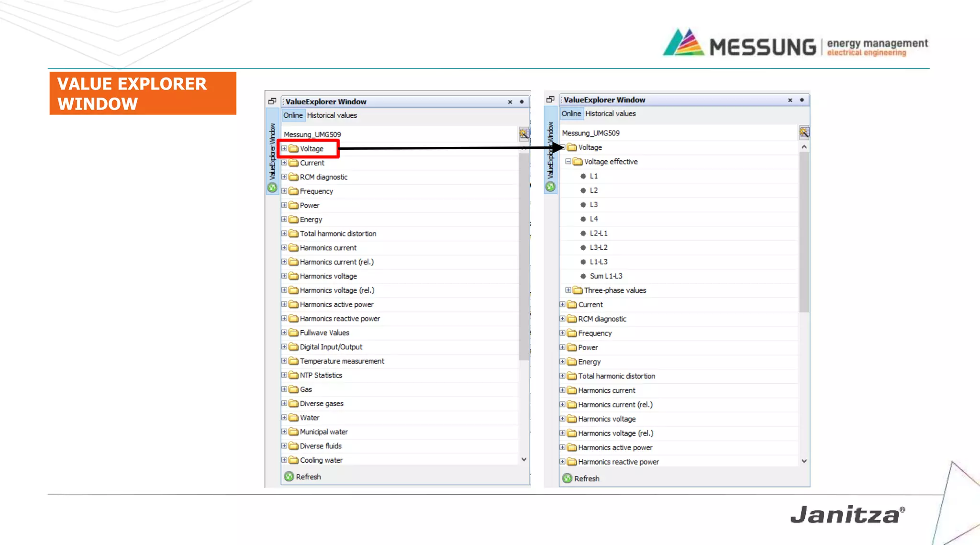Click the restore window icon of right panel
This screenshot has width=980, height=545.
[550, 99]
